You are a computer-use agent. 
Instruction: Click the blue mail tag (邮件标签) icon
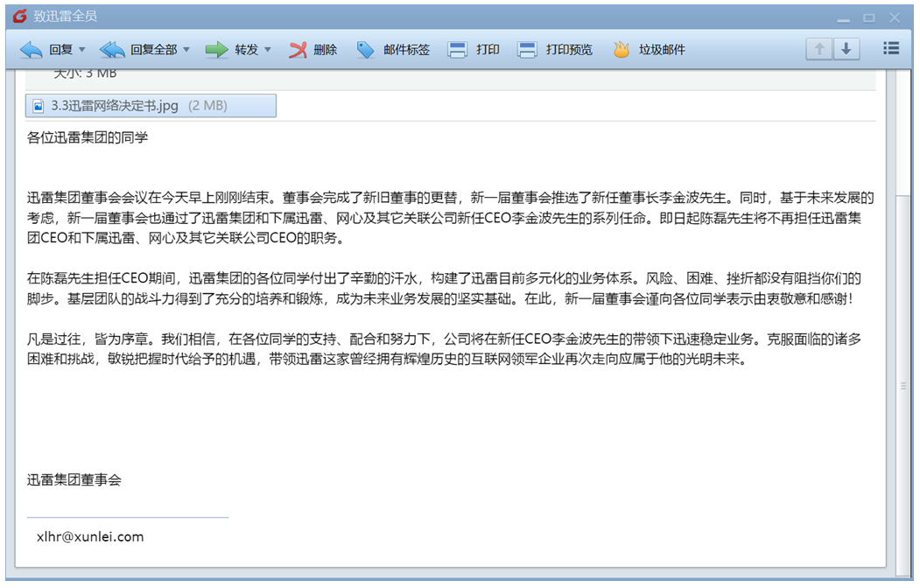coord(365,50)
